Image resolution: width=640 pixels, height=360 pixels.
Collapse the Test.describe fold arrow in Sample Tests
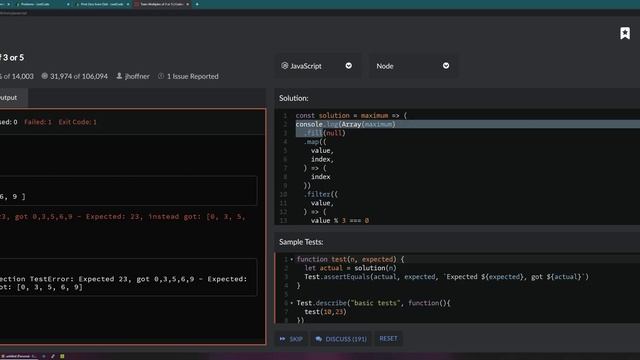(291, 303)
